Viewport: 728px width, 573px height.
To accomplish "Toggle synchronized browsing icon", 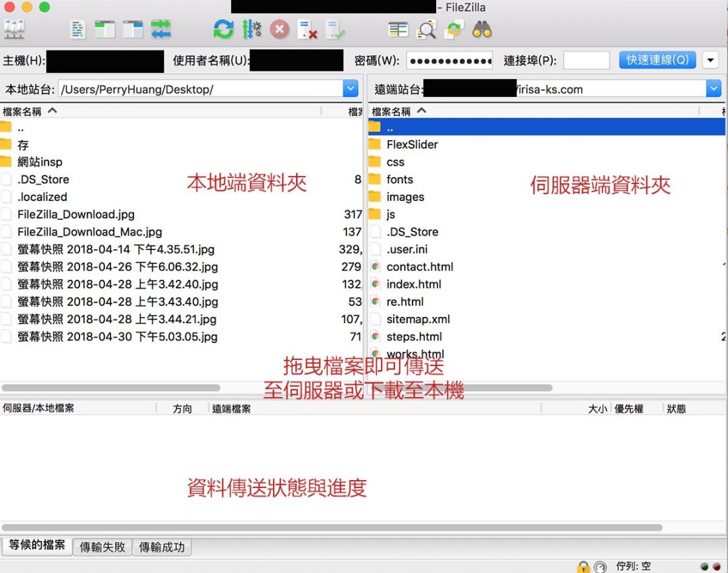I will (454, 30).
